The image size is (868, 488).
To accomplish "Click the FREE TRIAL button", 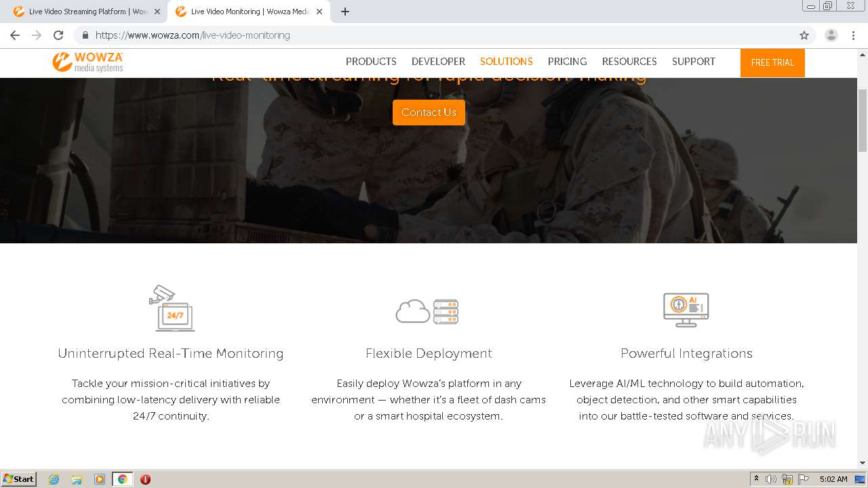I will (772, 62).
